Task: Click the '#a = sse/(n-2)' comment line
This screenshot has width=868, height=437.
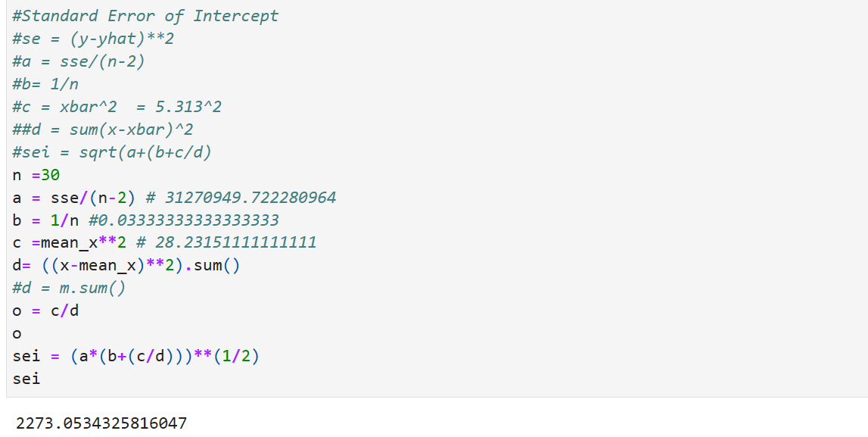Action: point(79,61)
